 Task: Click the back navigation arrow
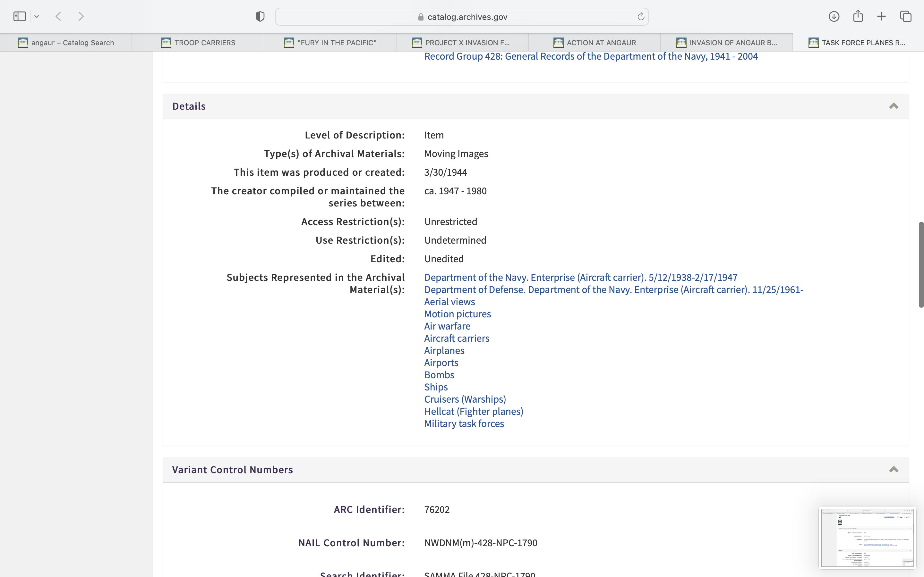pos(58,16)
